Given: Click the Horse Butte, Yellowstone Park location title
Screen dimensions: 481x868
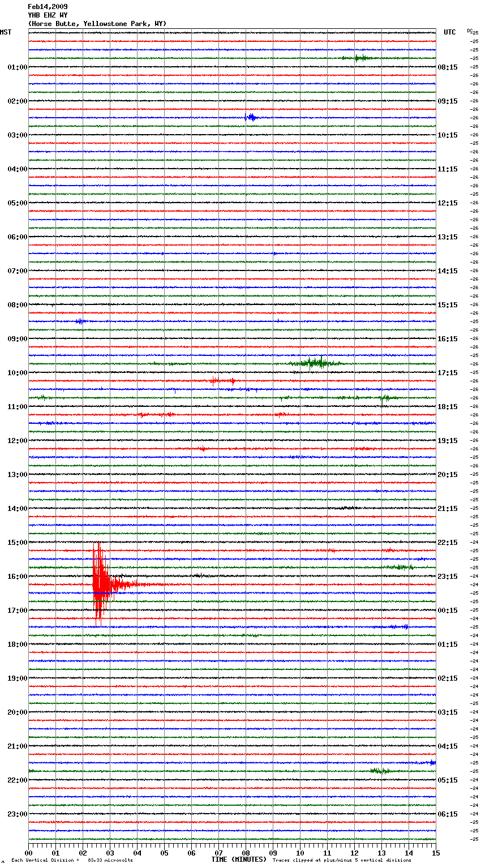Looking at the screenshot, I should click(x=97, y=24).
